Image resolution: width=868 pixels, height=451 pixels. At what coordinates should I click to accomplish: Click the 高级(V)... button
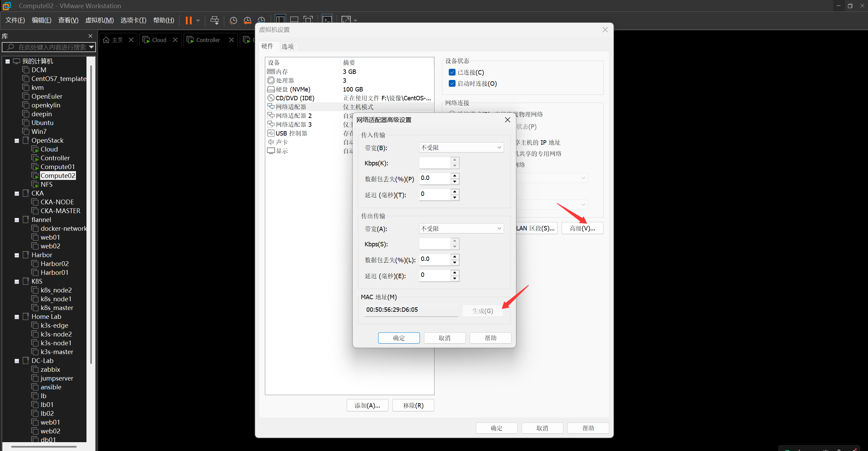(x=582, y=228)
